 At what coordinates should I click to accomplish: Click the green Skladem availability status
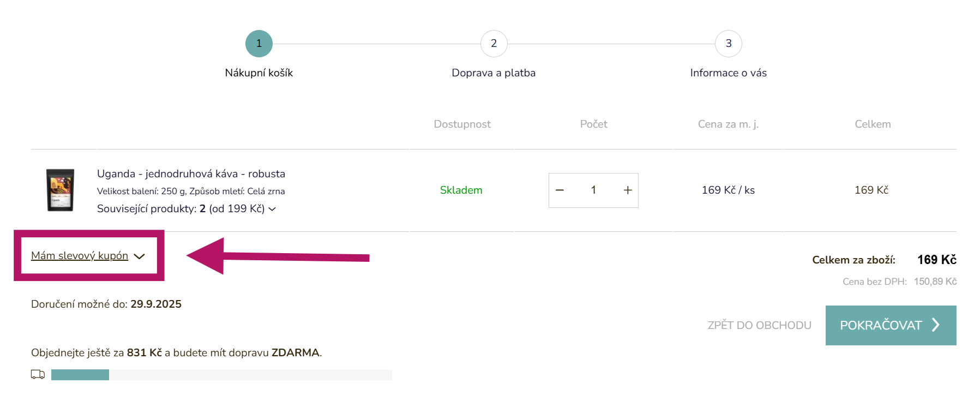[x=461, y=190]
